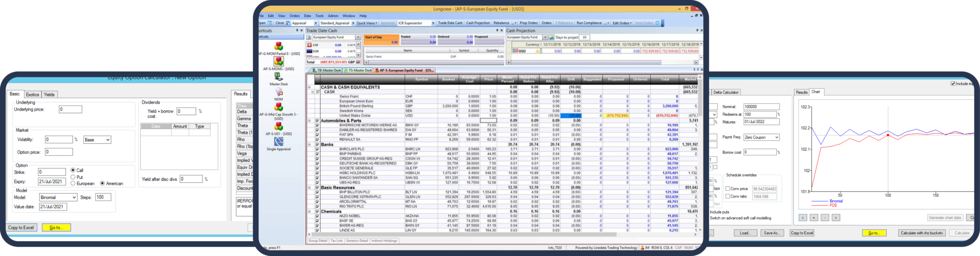The width and height of the screenshot is (980, 256).
Task: Toggle Include checkbox above chart
Action: tap(953, 84)
